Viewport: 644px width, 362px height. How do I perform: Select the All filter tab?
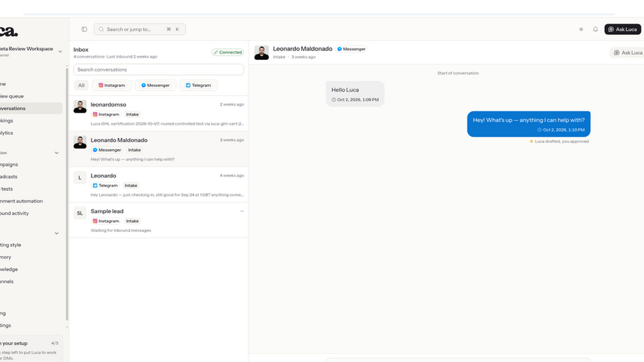coord(81,85)
